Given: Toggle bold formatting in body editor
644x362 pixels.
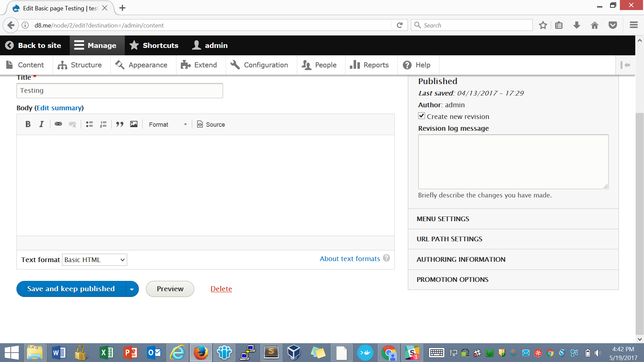Looking at the screenshot, I should click(x=28, y=124).
